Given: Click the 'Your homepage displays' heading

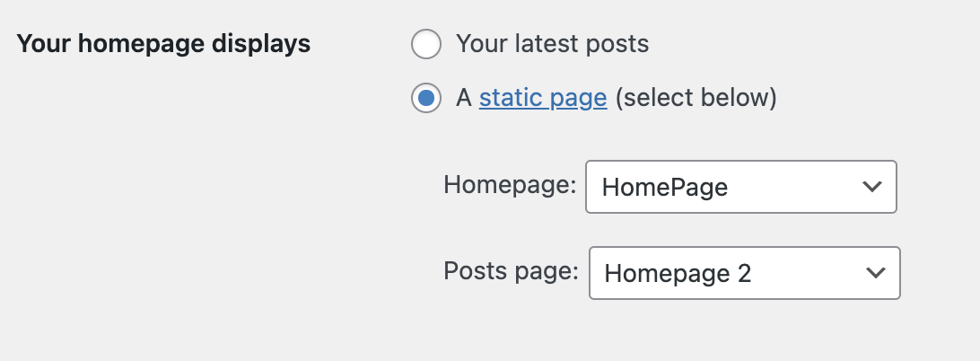Looking at the screenshot, I should point(164,44).
